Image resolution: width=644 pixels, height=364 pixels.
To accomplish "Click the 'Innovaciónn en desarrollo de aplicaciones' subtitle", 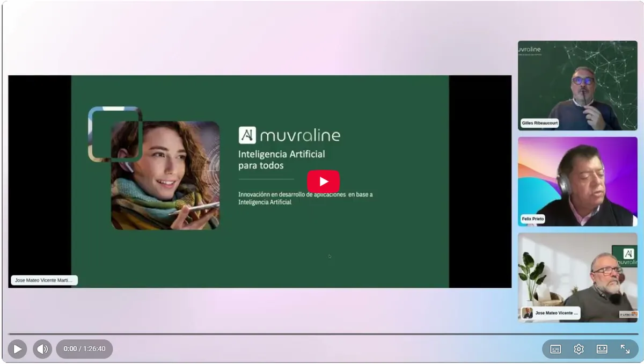I will (305, 198).
